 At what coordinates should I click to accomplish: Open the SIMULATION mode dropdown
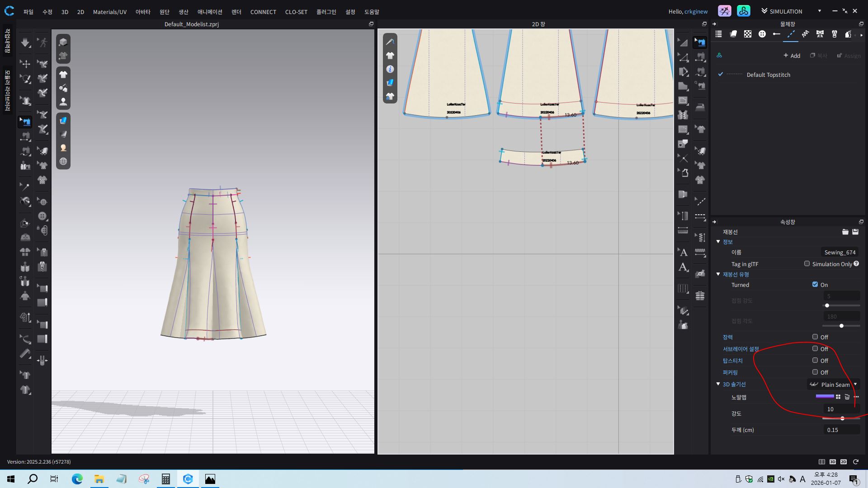click(x=819, y=11)
